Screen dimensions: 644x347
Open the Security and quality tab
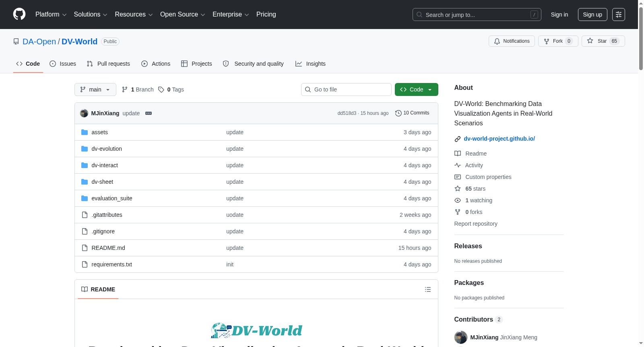tap(253, 64)
